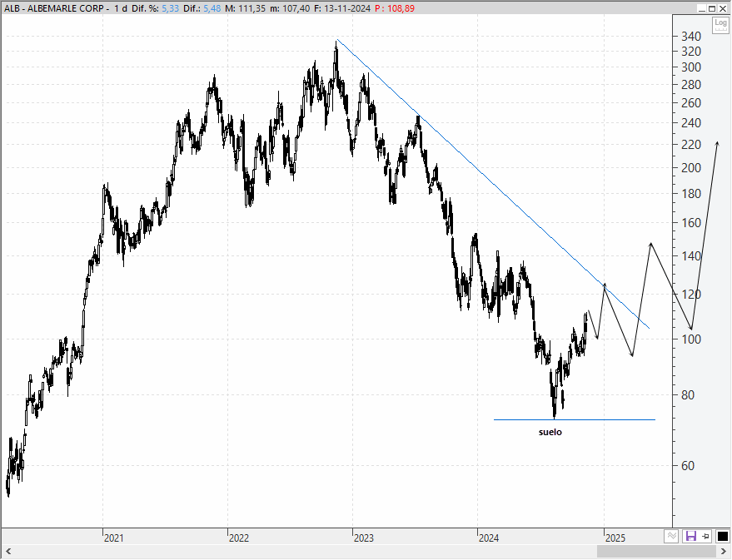
Task: Click the right scroll arrow of horizontal scrollbar
Action: point(724,551)
